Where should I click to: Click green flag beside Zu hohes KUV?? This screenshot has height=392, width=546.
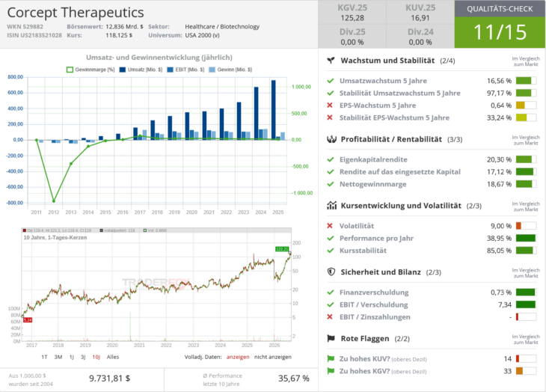pos(331,358)
